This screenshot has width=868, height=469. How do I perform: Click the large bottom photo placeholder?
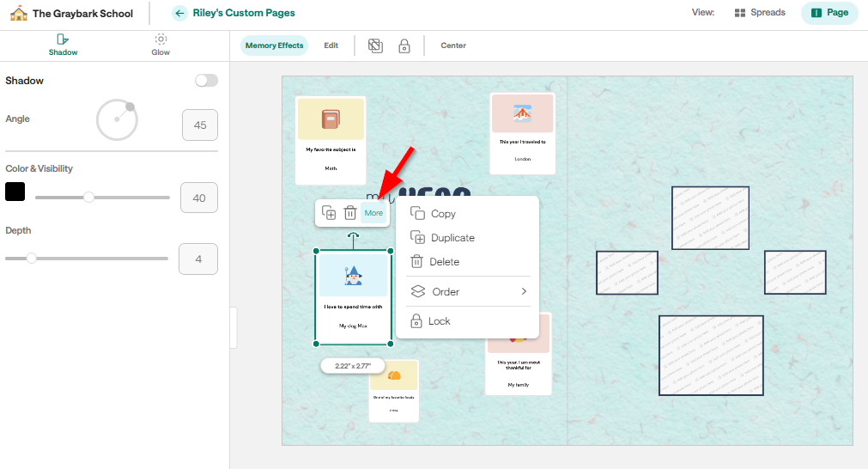tap(711, 356)
